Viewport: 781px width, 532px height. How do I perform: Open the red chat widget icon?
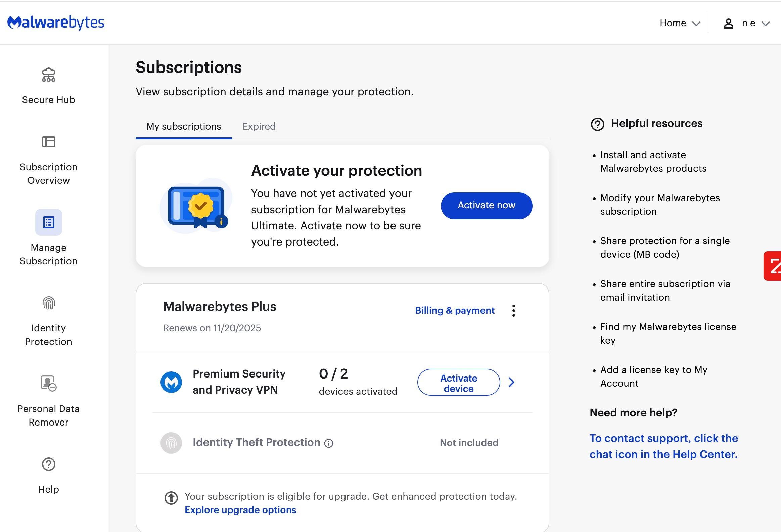[x=773, y=266]
